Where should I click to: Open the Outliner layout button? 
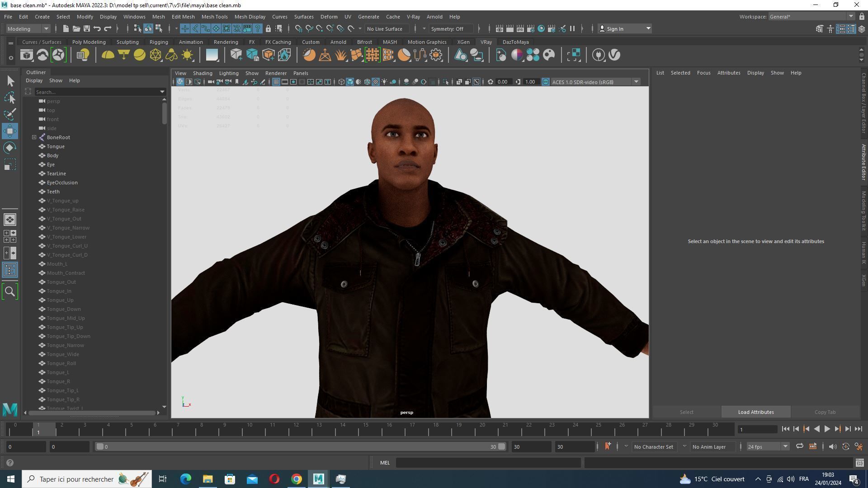pyautogui.click(x=10, y=270)
